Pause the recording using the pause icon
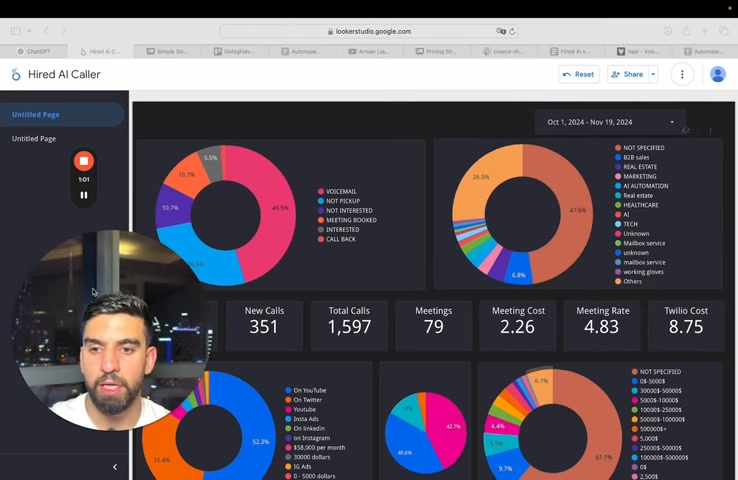 tap(84, 195)
